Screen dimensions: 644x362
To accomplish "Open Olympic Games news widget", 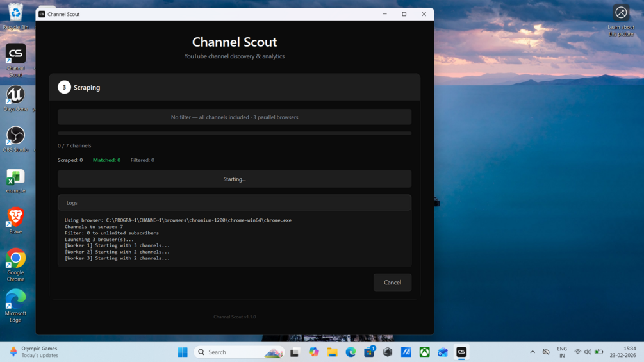I will tap(35, 352).
